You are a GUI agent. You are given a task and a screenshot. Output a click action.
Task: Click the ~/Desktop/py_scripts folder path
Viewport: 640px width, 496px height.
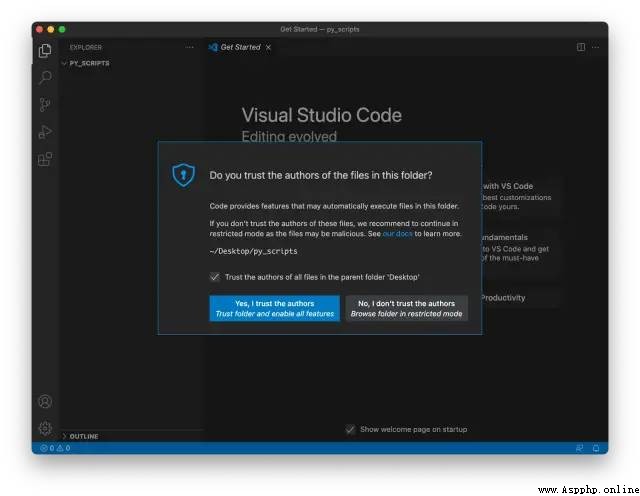(253, 251)
